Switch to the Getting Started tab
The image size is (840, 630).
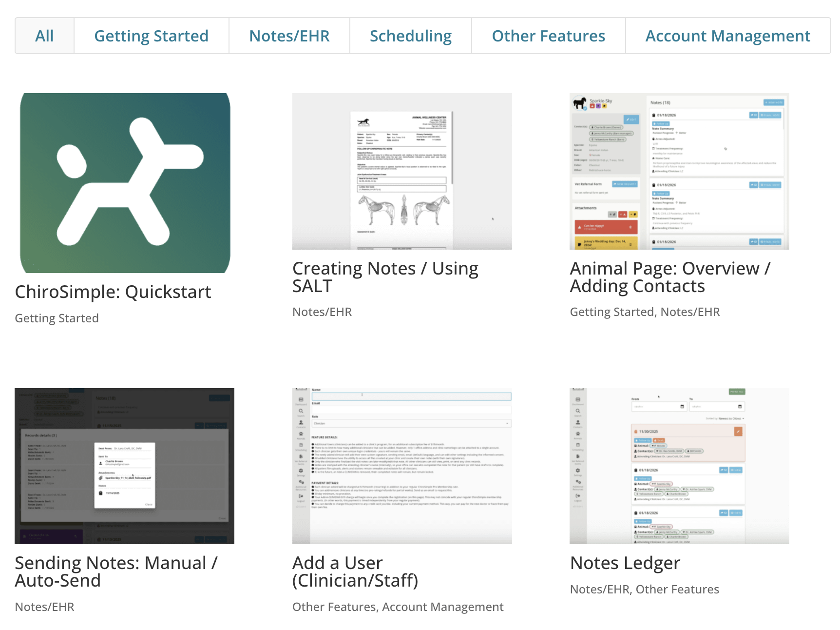[x=151, y=36]
